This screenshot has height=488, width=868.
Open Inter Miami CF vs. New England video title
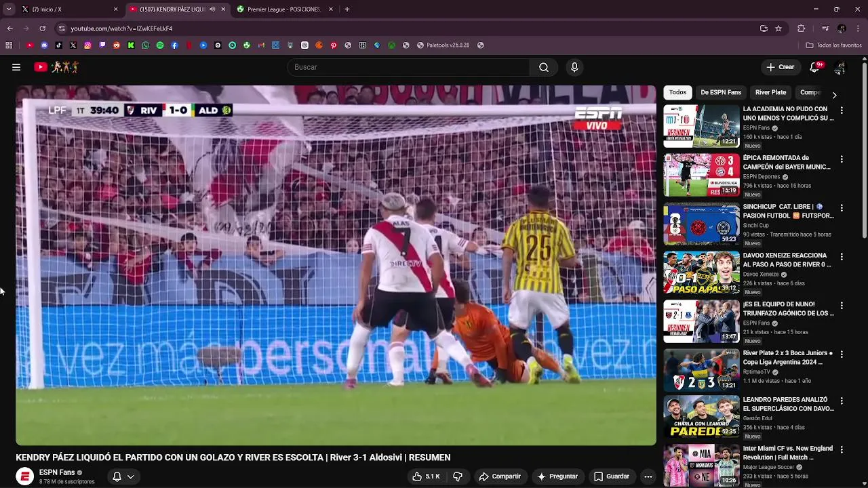tap(788, 453)
